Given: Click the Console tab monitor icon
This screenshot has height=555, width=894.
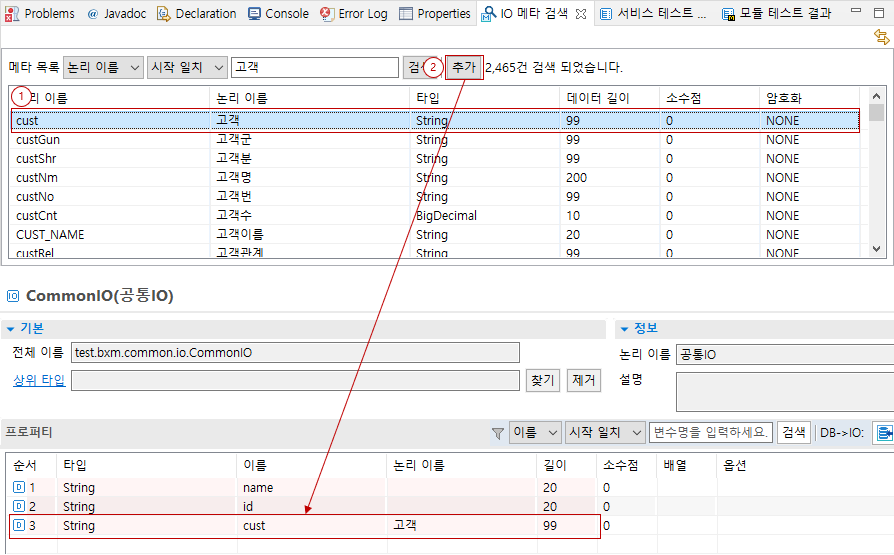Looking at the screenshot, I should tap(254, 14).
